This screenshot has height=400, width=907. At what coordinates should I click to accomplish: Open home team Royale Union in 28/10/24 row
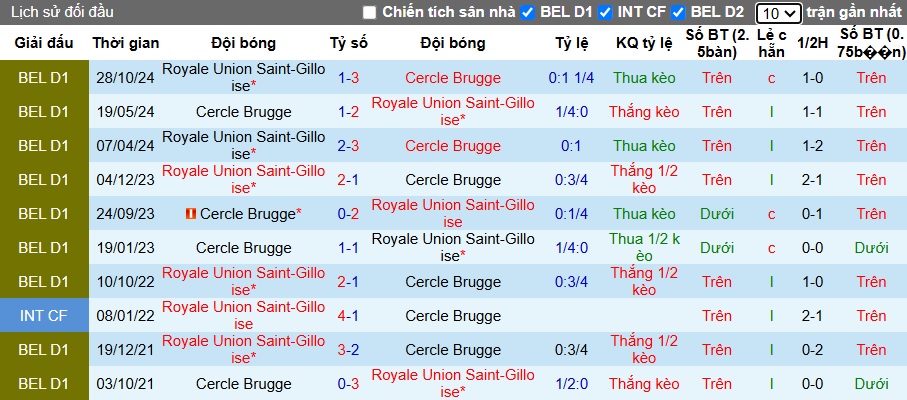click(244, 78)
